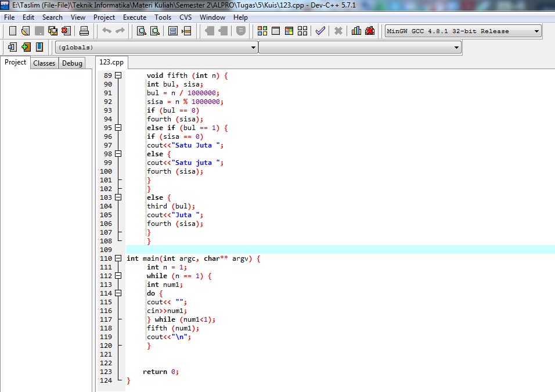Collapse the fold marker at line 103
555x392 pixels.
118,197
